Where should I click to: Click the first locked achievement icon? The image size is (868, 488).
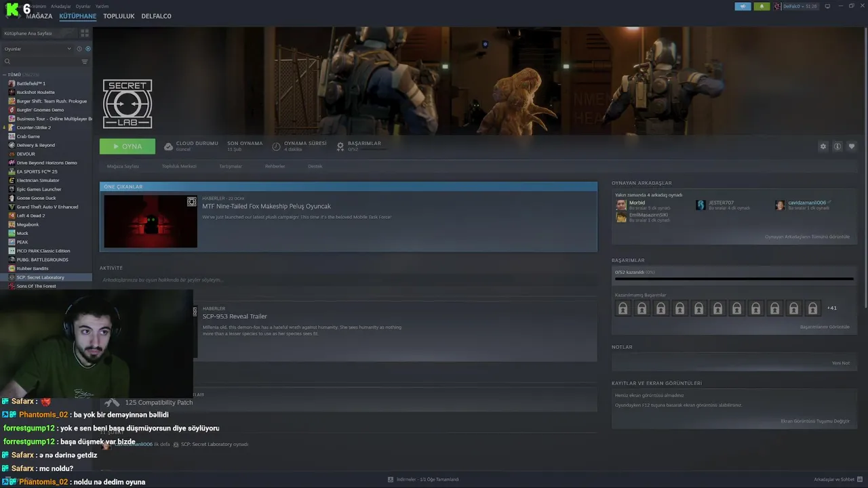coord(623,308)
